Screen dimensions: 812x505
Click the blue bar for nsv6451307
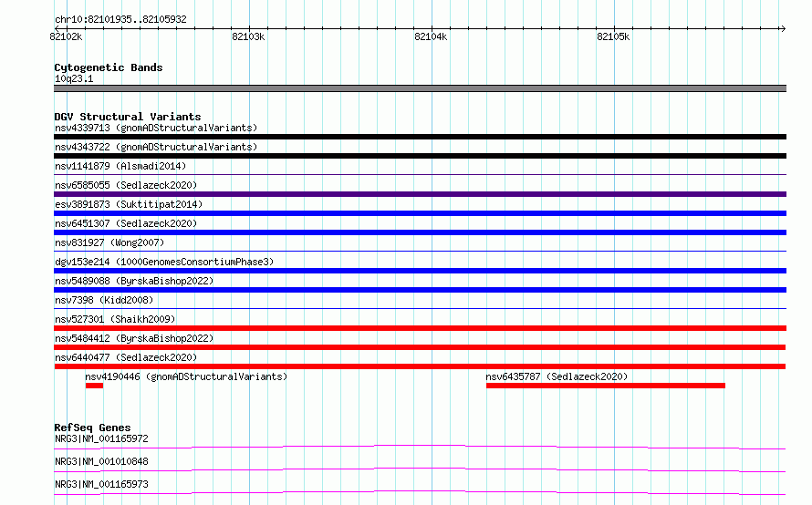pos(420,232)
